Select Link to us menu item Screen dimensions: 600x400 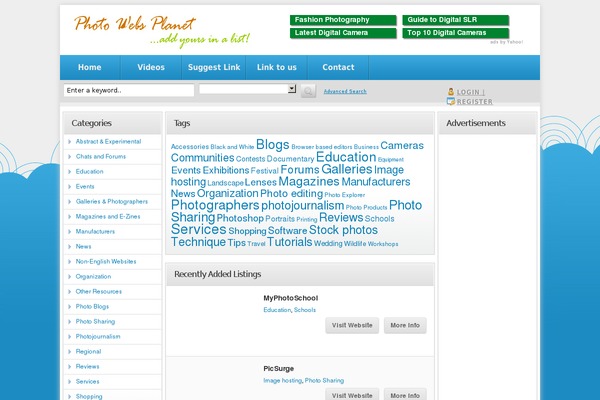(277, 67)
